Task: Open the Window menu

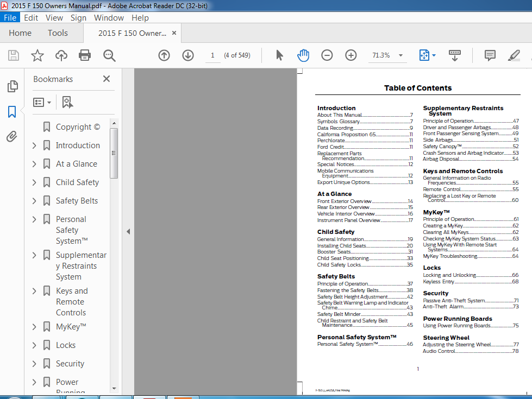Action: (109, 17)
